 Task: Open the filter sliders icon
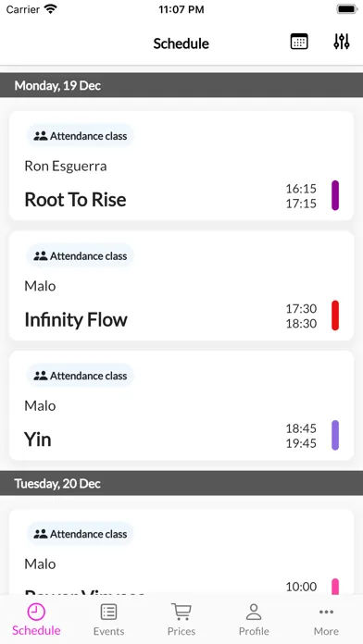341,42
